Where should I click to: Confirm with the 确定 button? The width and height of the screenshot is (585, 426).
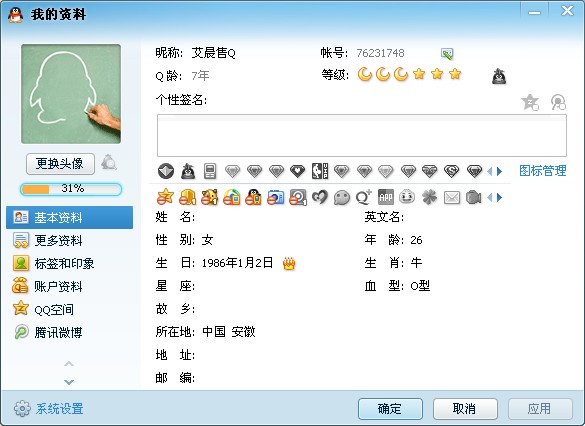[390, 409]
